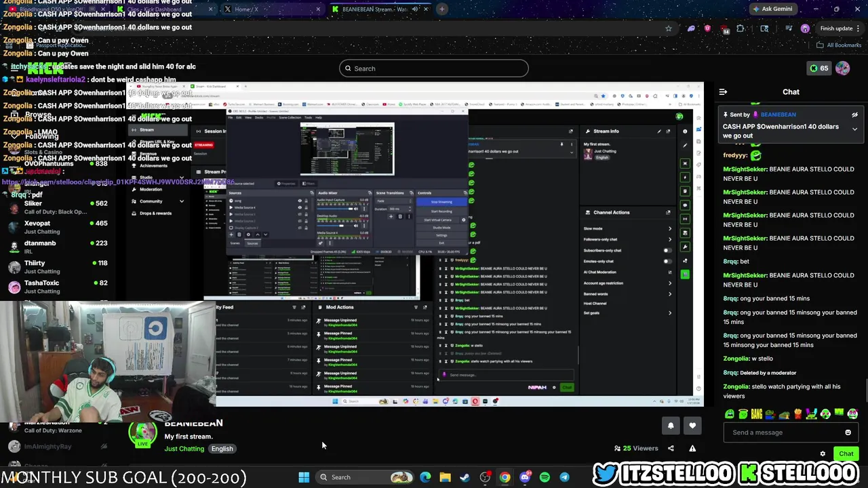Click the English language tag
This screenshot has width=868, height=488.
[x=222, y=449]
